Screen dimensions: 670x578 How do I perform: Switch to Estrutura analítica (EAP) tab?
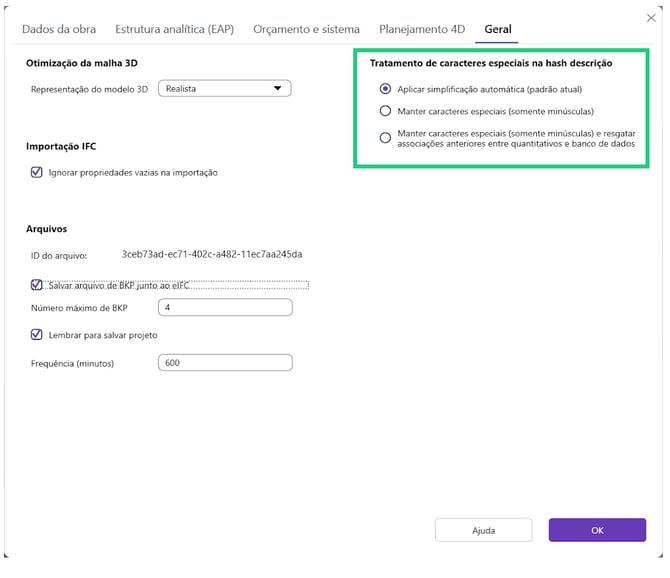pos(174,30)
